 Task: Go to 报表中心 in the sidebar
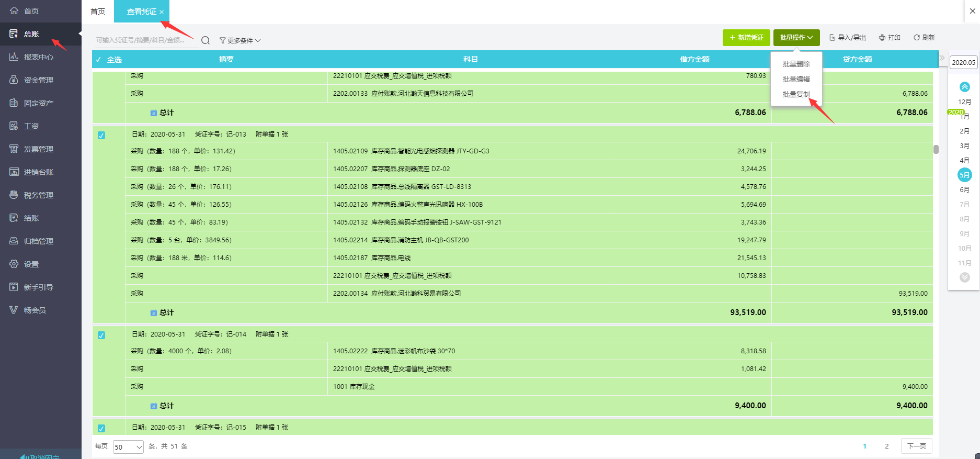pyautogui.click(x=40, y=57)
